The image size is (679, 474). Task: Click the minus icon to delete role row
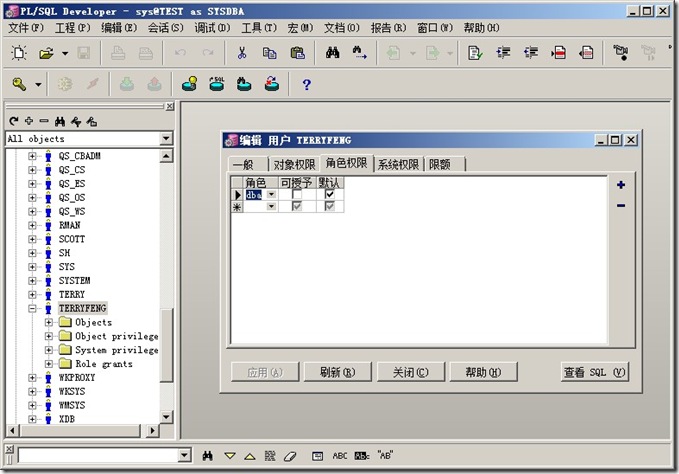(621, 205)
